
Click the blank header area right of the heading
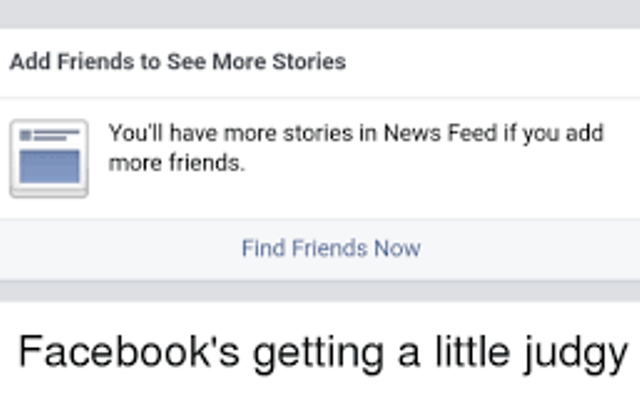tap(493, 62)
